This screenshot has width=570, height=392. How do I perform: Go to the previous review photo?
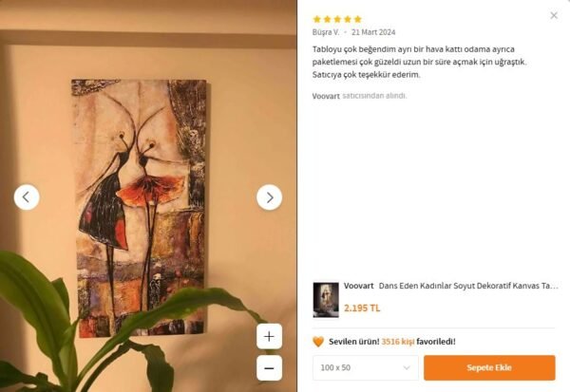[27, 197]
